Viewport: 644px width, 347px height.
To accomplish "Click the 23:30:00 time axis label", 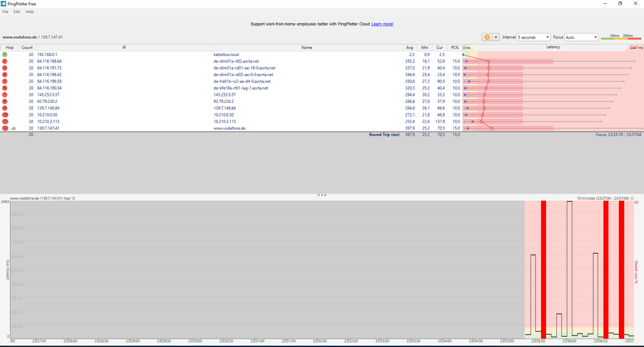I will [x=195, y=341].
